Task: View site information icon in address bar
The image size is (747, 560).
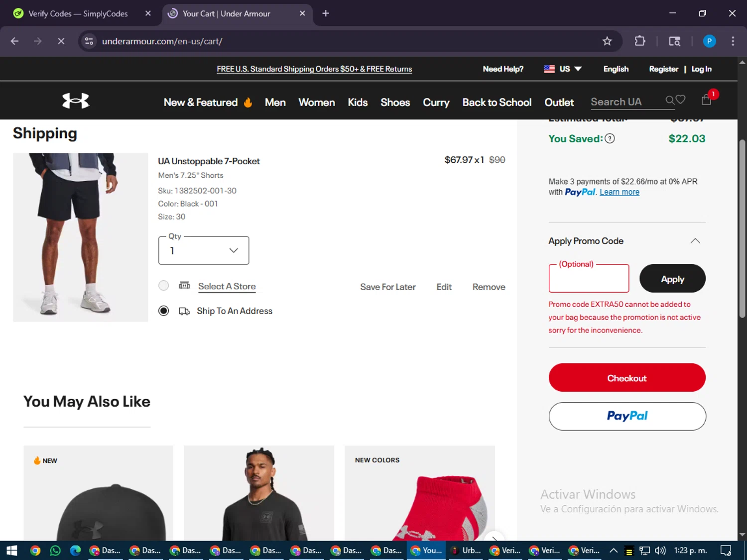Action: tap(89, 41)
